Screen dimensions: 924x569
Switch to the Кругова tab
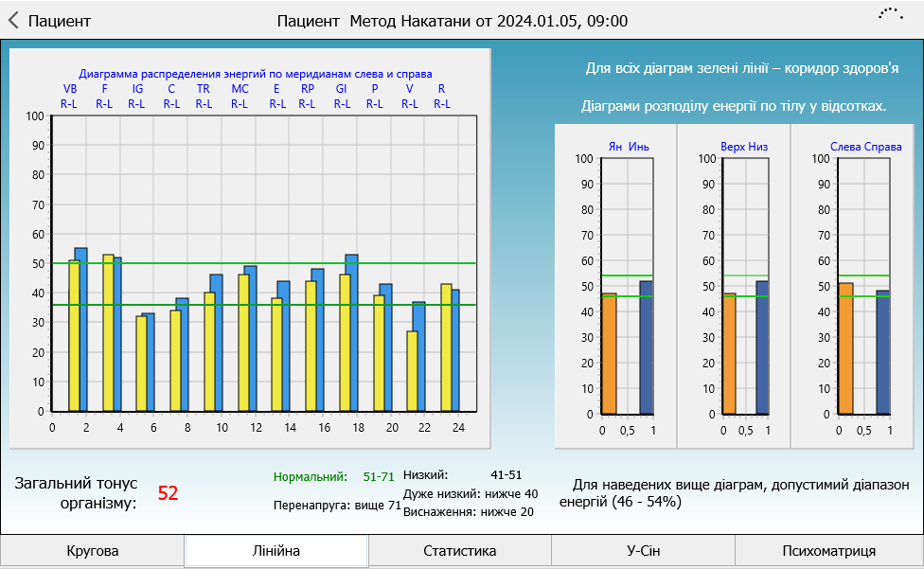[x=93, y=551]
